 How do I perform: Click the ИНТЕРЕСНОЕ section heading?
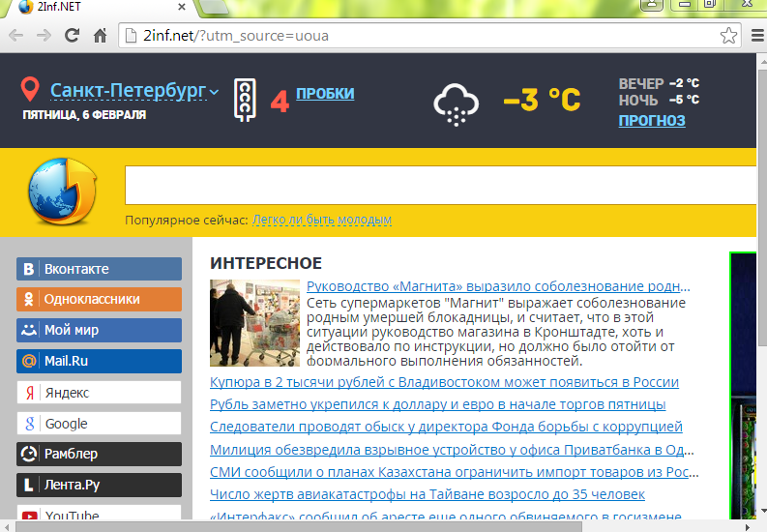point(266,263)
